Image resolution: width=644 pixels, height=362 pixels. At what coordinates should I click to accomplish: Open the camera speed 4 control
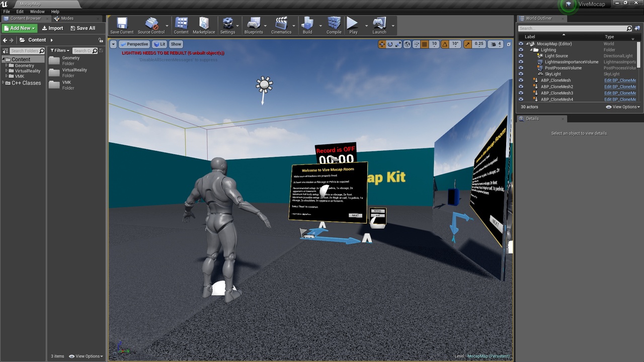pyautogui.click(x=496, y=44)
